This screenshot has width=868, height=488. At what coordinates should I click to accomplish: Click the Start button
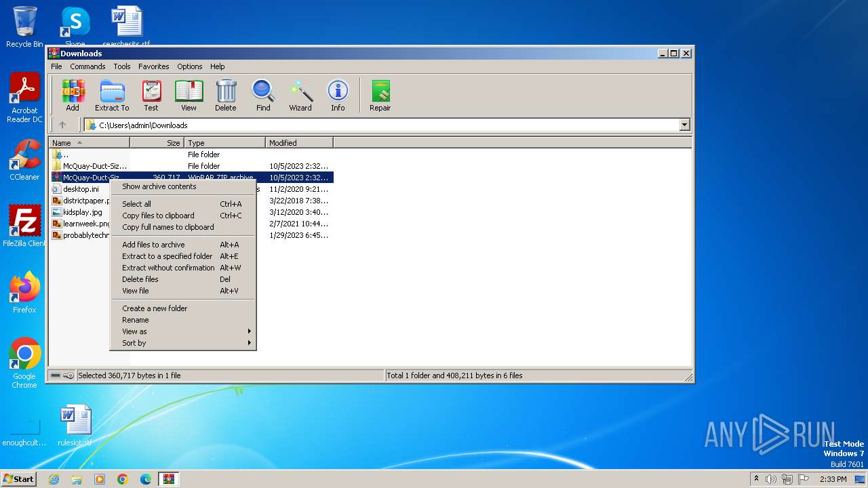[x=18, y=479]
